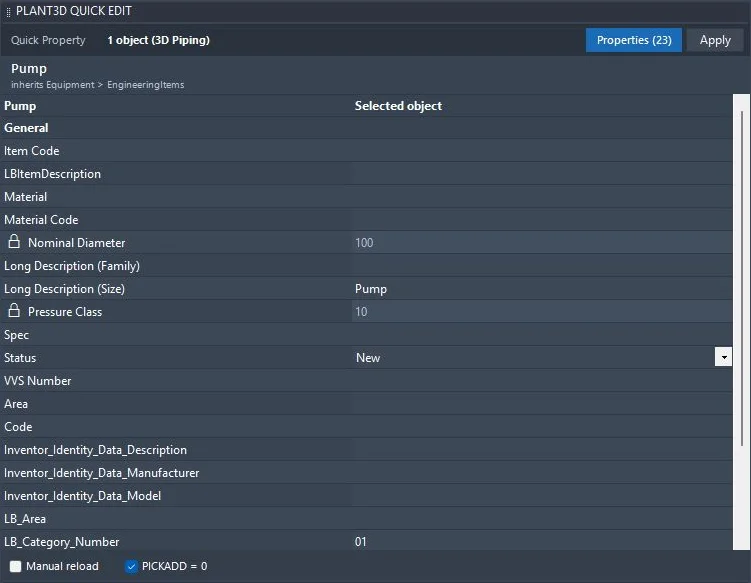Click the Inventor_Identity_Data_Manufacturer value field
Image resolution: width=751 pixels, height=583 pixels.
point(542,473)
